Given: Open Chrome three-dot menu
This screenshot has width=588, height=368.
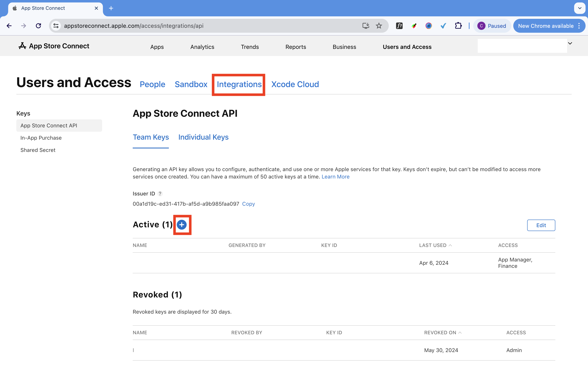Looking at the screenshot, I should point(579,26).
